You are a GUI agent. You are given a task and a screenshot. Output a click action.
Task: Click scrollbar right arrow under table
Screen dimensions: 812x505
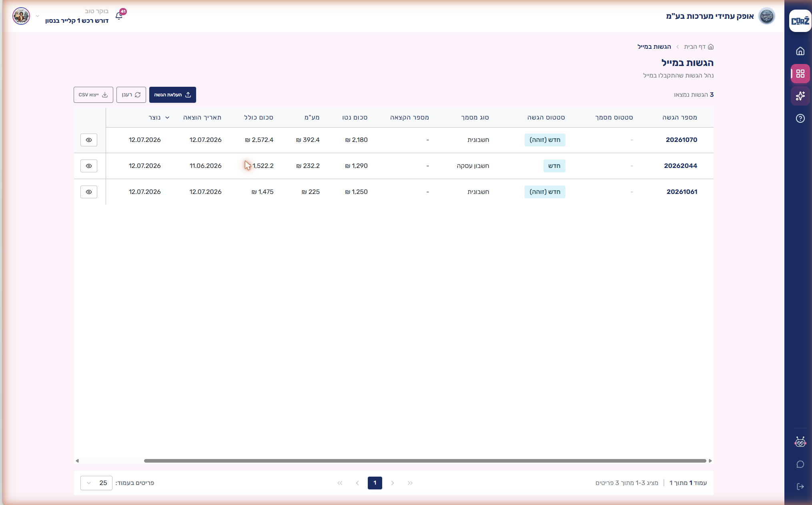coord(710,461)
